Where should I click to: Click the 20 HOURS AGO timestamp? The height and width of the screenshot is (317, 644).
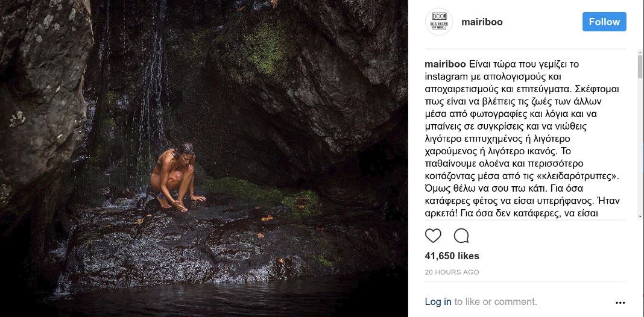[x=452, y=272]
